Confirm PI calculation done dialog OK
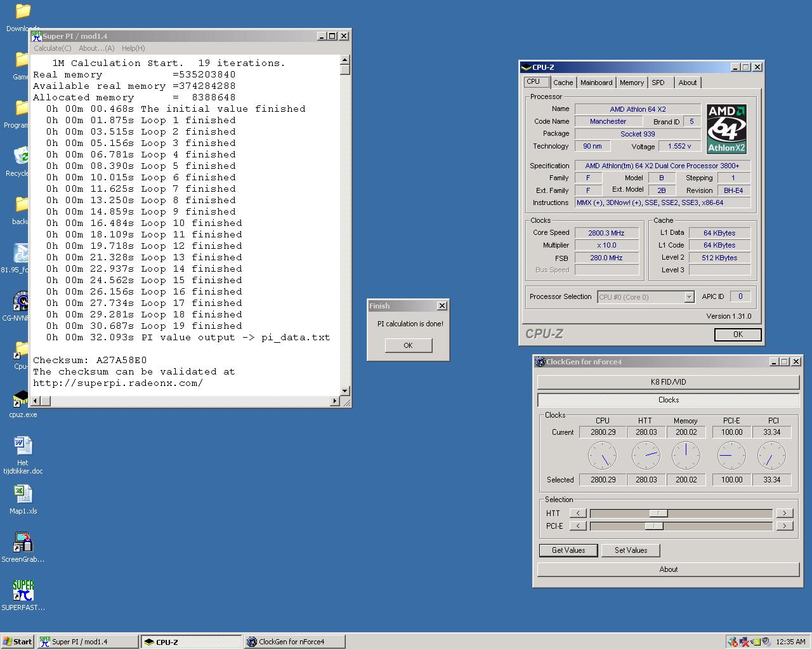The height and width of the screenshot is (650, 812). [x=408, y=345]
